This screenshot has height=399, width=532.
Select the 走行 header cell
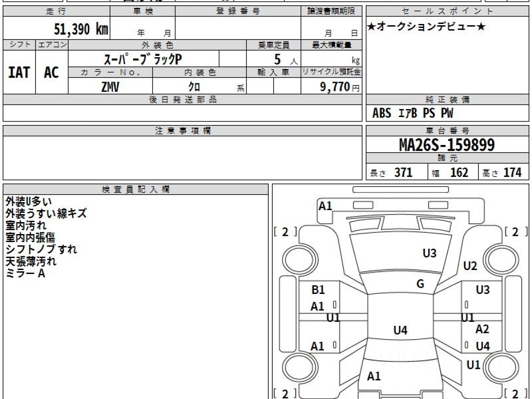click(x=56, y=12)
